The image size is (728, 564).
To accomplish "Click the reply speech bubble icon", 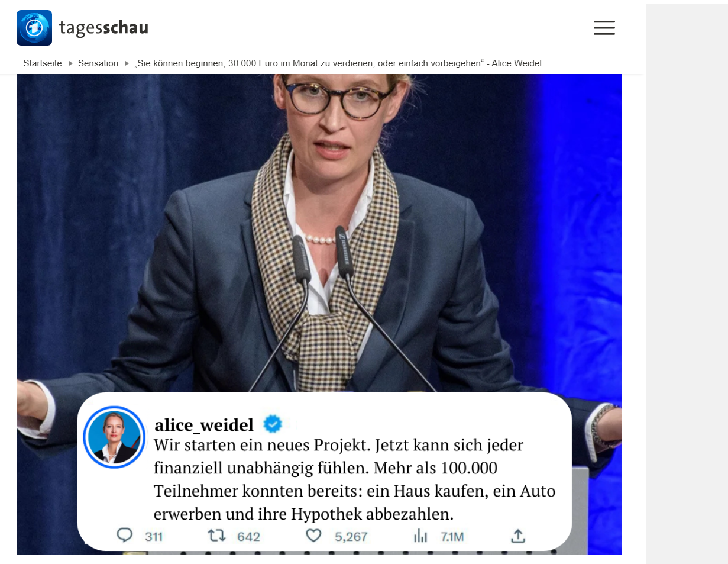I will click(x=125, y=536).
